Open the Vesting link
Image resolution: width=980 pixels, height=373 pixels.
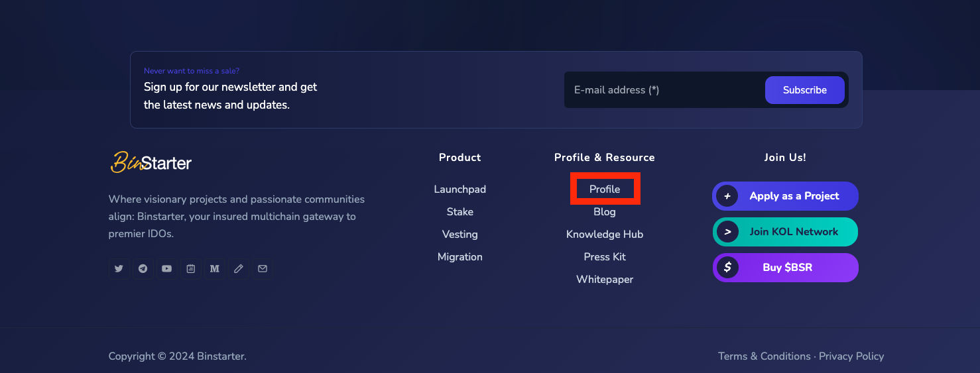pyautogui.click(x=460, y=235)
